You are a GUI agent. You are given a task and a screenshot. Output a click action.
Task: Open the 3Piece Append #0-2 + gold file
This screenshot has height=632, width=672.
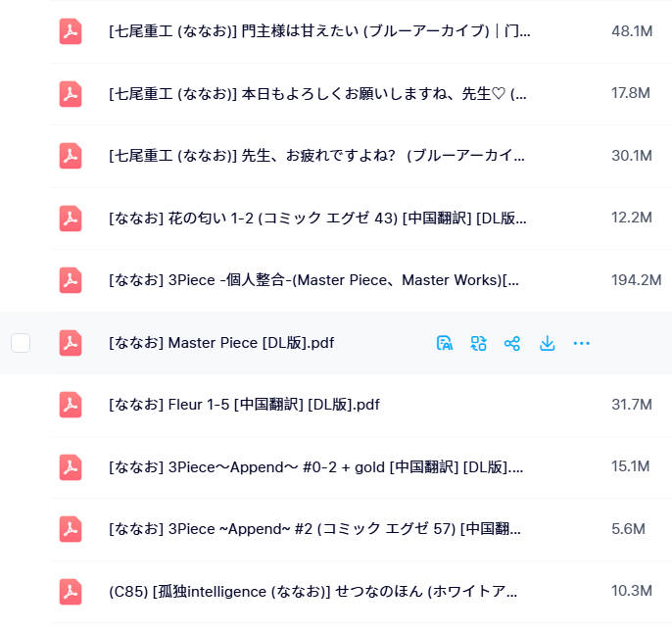(x=315, y=467)
